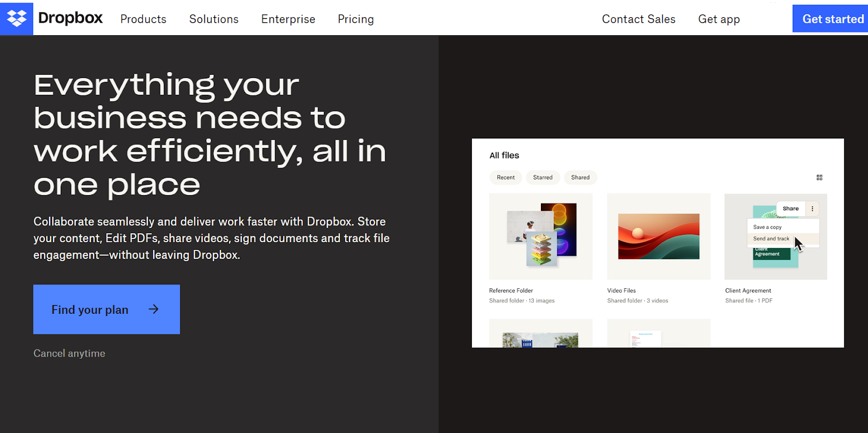
Task: Click the Get started button
Action: tap(831, 19)
